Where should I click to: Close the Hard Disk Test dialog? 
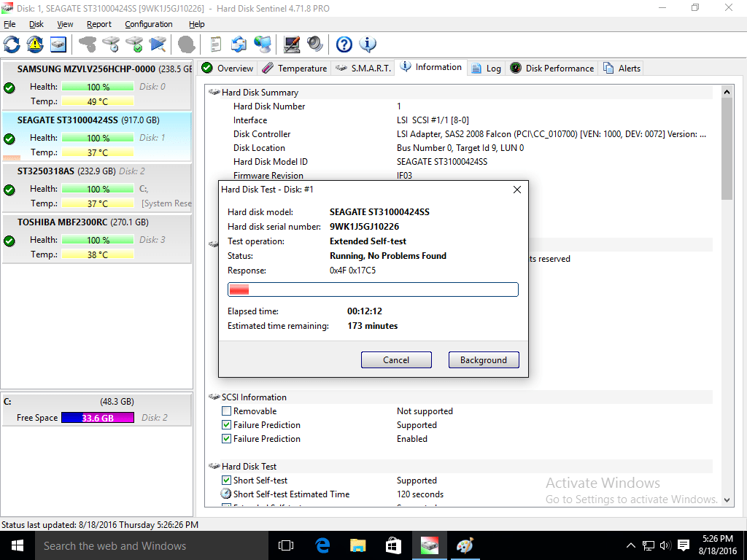click(x=517, y=190)
